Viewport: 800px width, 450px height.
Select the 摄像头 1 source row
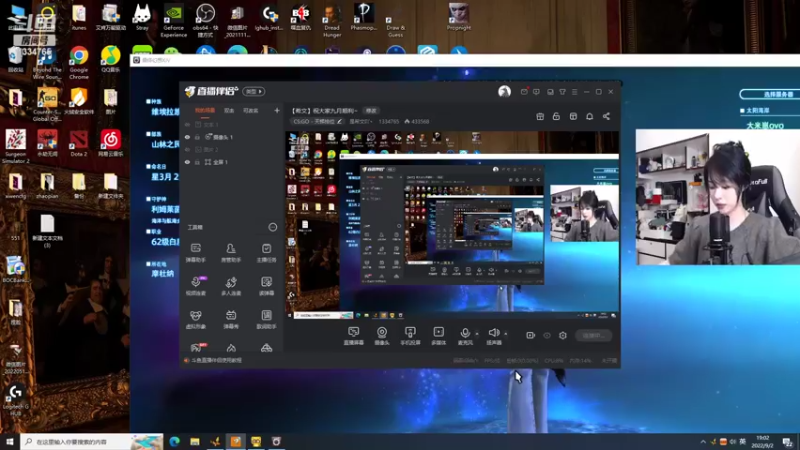pos(232,137)
